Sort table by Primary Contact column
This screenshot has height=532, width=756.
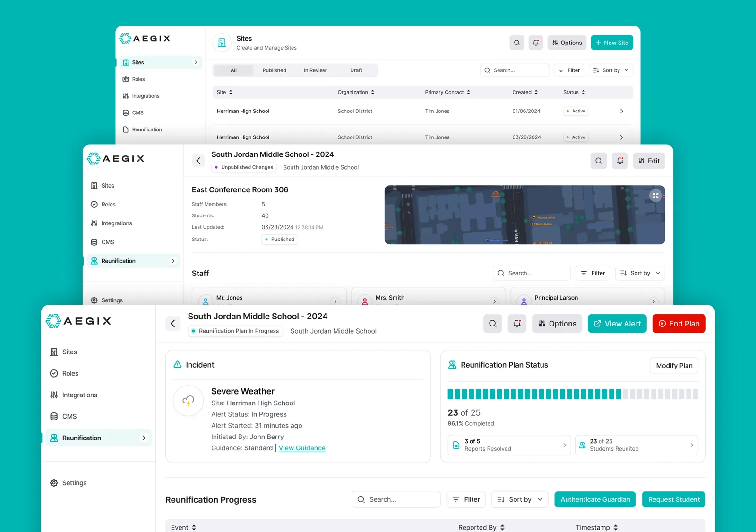(447, 92)
